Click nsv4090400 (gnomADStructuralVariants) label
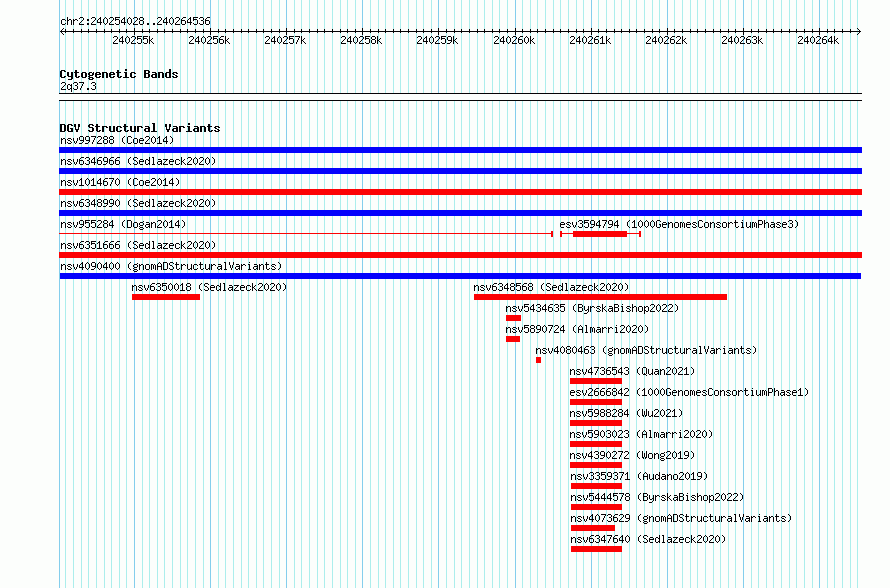Screen dimensions: 890x588 171,266
